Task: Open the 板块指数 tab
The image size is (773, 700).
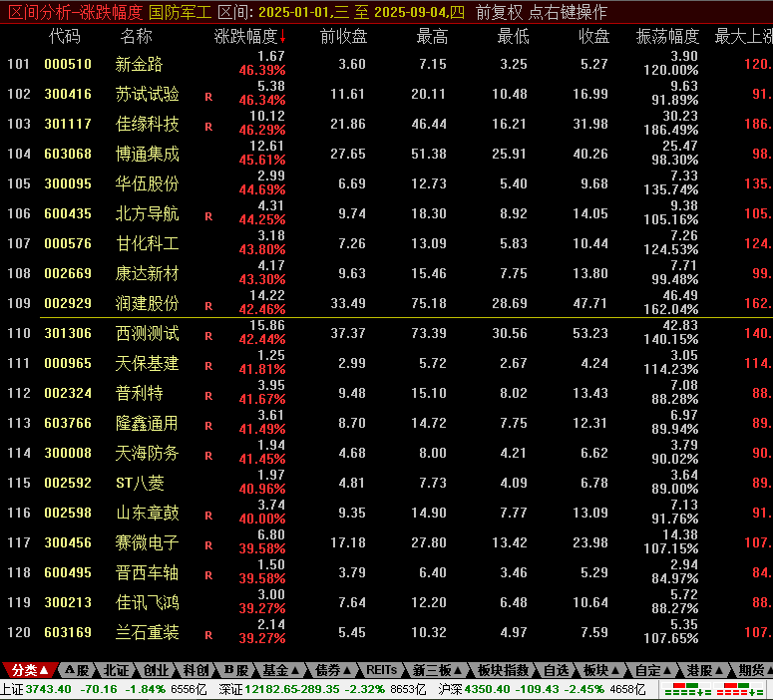Action: [503, 670]
